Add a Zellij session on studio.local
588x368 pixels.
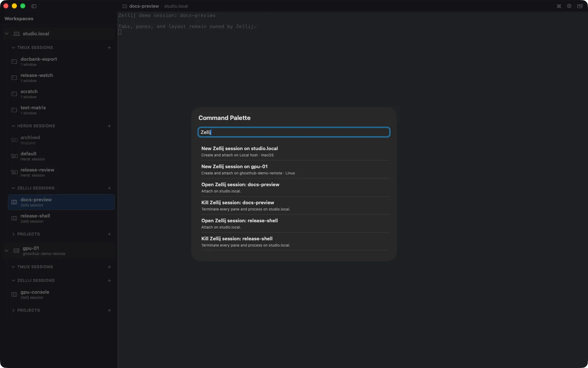pyautogui.click(x=109, y=188)
